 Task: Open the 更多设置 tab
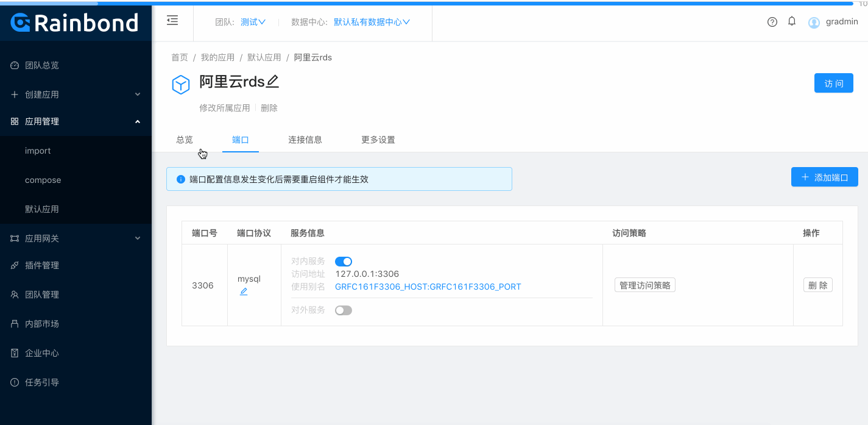click(x=378, y=140)
